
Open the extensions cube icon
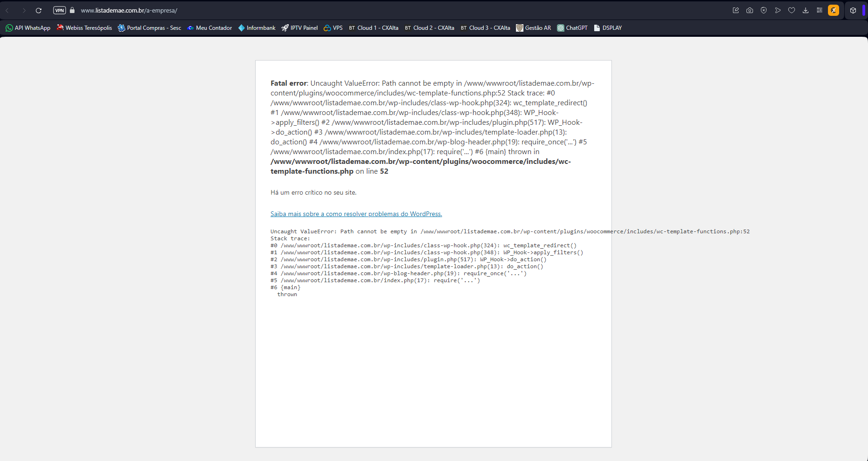click(x=853, y=10)
